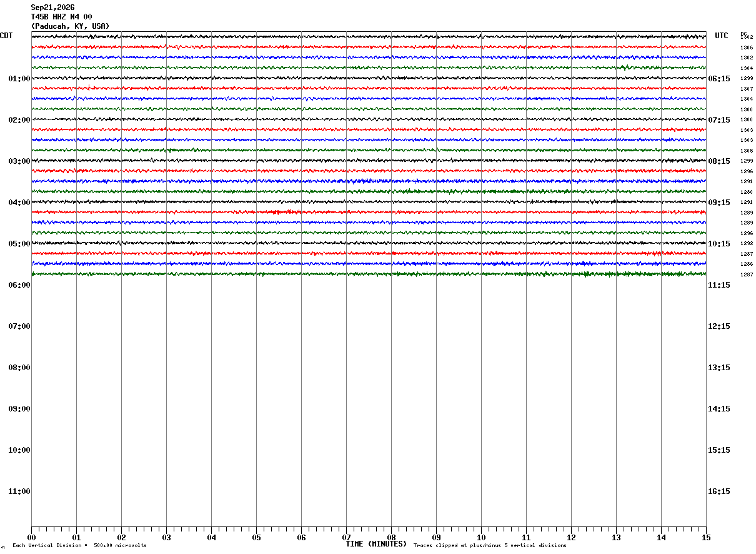Viewport: 756px width, 554px height.
Task: Click the 01:00 CDT time label
Action: [x=19, y=79]
